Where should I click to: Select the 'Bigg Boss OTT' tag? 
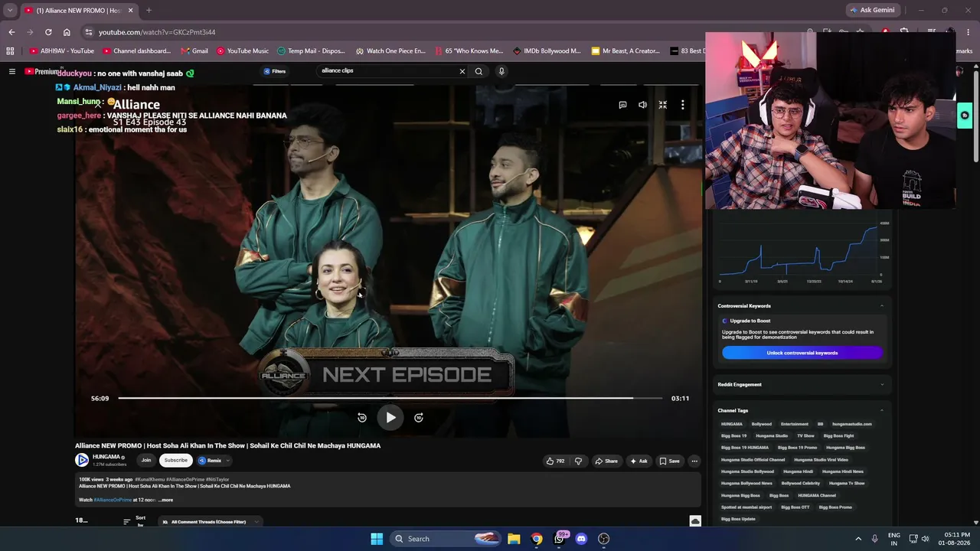pos(795,507)
